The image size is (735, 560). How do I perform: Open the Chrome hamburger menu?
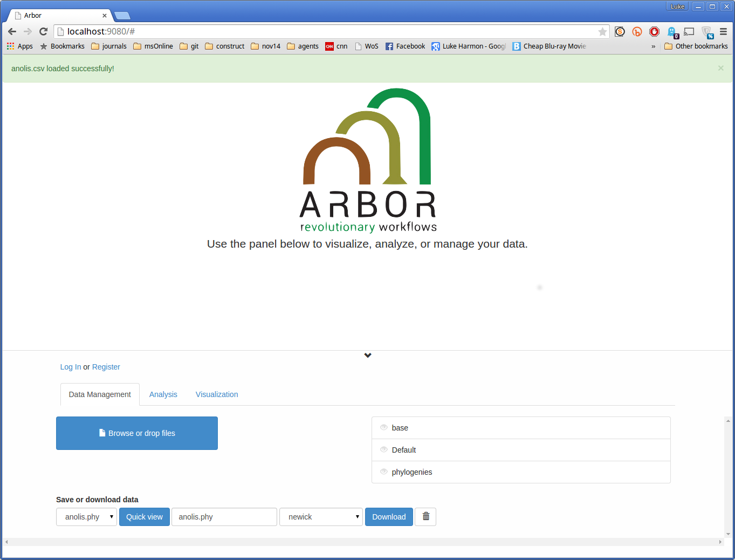click(x=723, y=32)
